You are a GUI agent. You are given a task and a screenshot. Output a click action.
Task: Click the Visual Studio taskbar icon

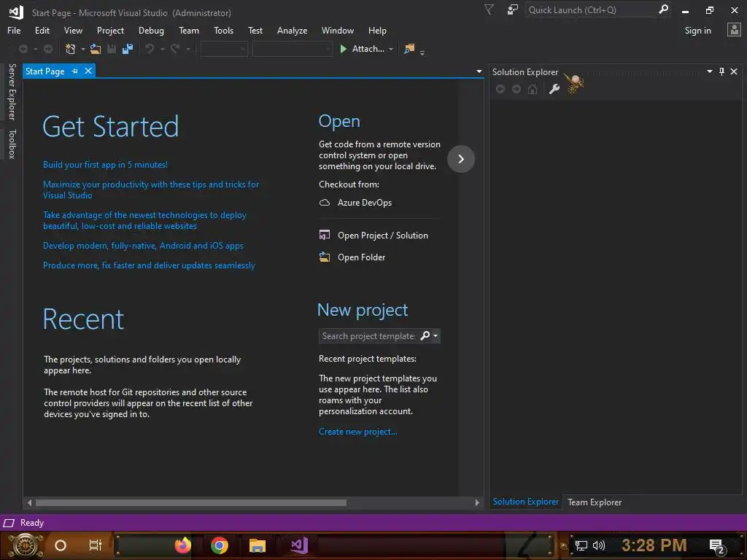point(300,545)
